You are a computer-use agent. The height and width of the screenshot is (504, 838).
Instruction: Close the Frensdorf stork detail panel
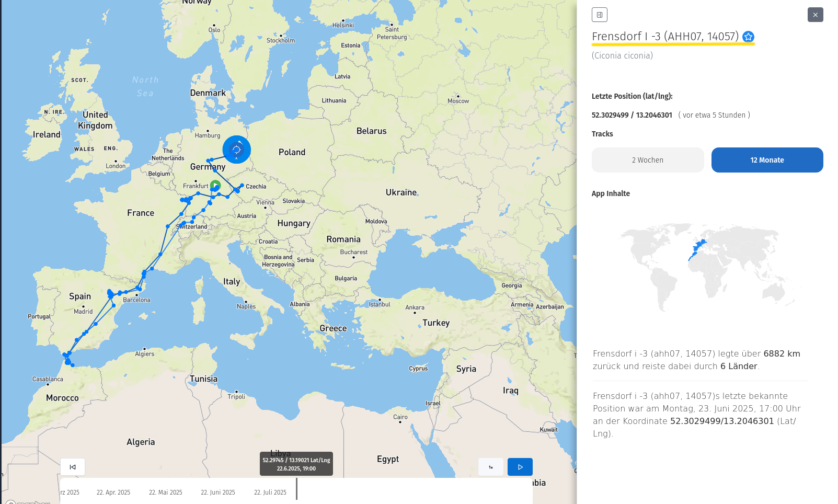tap(815, 15)
